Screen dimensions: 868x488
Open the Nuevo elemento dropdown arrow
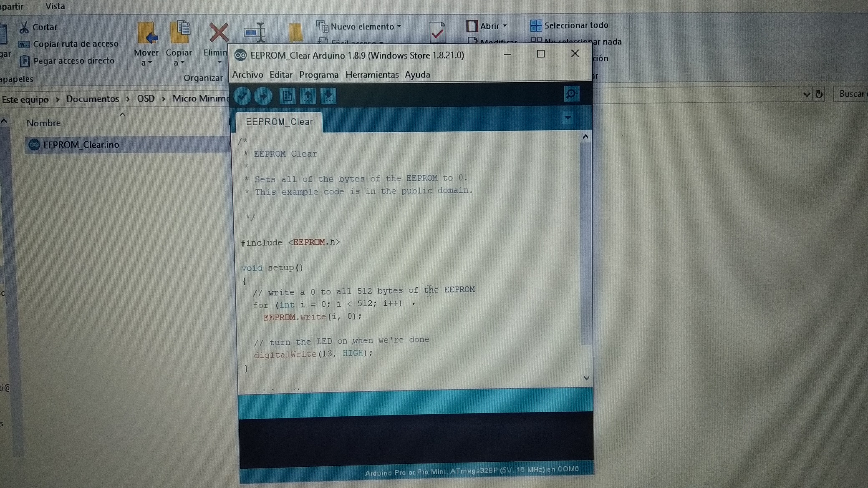point(399,26)
